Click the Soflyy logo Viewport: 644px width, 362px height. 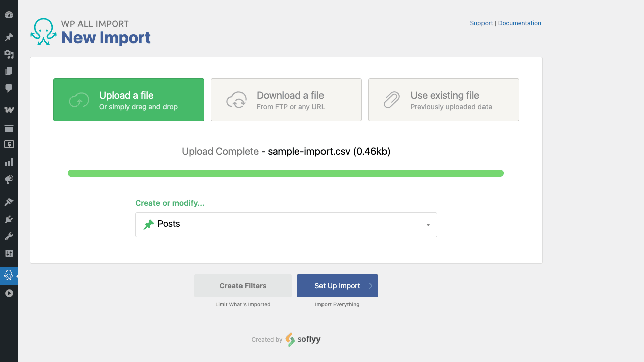pos(303,340)
